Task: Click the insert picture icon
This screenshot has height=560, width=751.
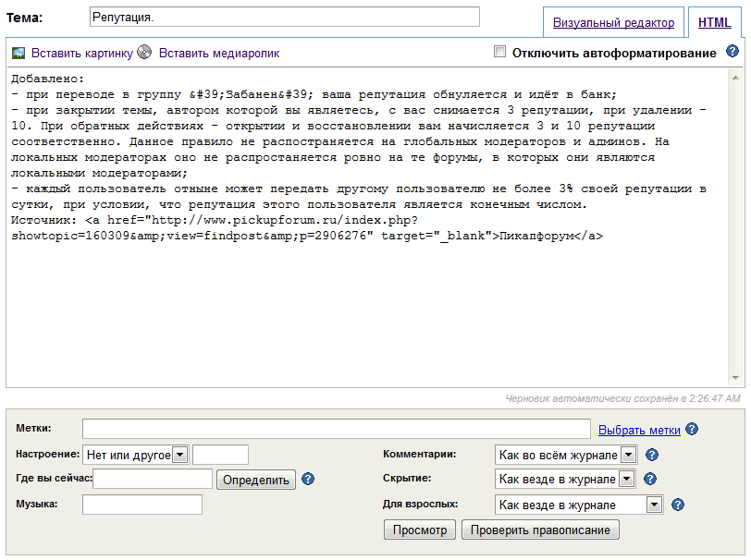Action: tap(18, 53)
